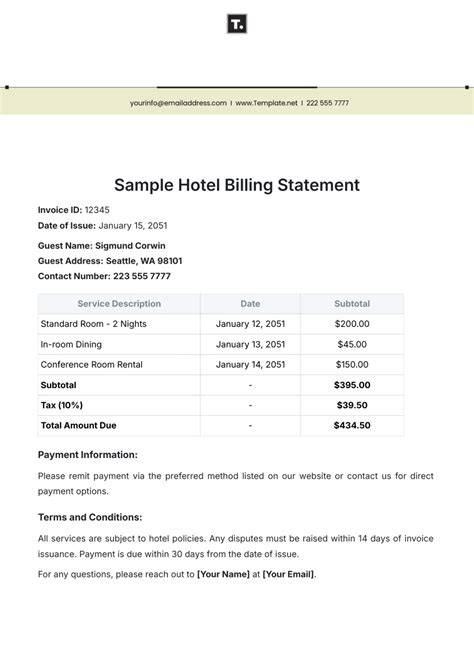
Task: Open the www.Template.net website link
Action: coord(266,103)
